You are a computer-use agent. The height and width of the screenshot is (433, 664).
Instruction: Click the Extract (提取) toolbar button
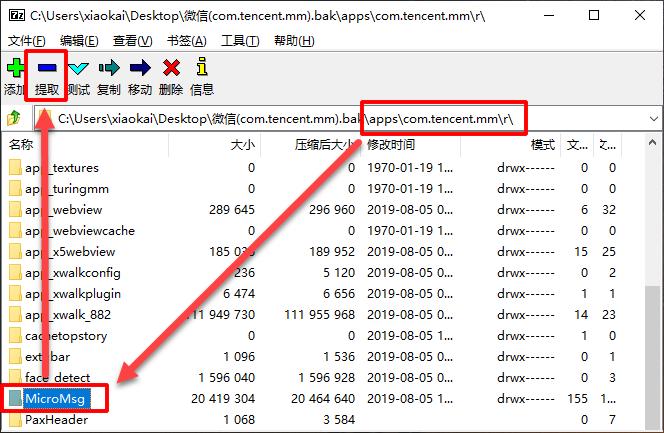click(x=47, y=76)
